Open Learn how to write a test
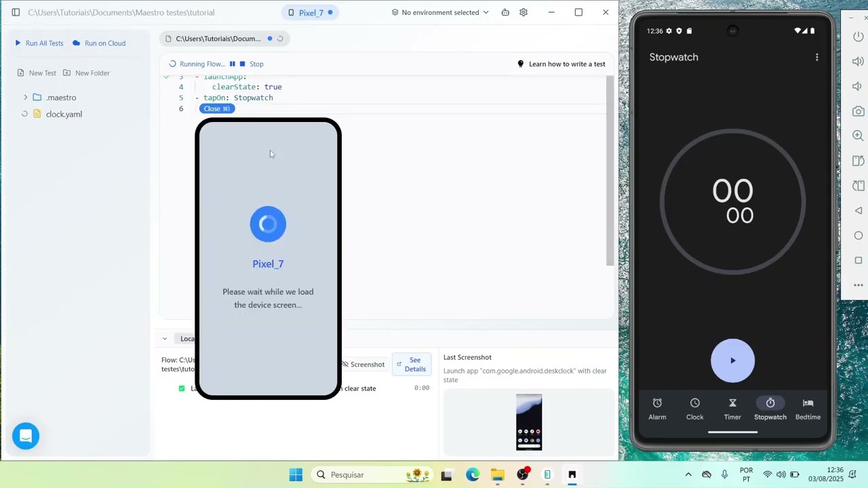This screenshot has height=488, width=868. point(561,64)
